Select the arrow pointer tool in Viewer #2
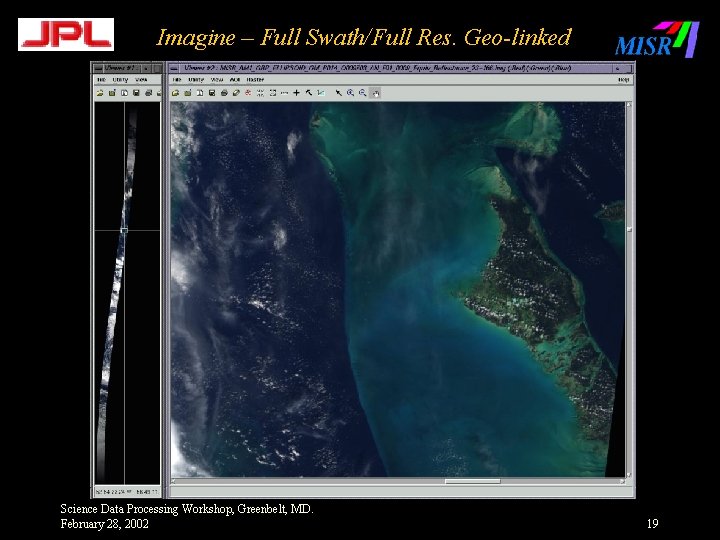The width and height of the screenshot is (720, 540). coord(338,93)
